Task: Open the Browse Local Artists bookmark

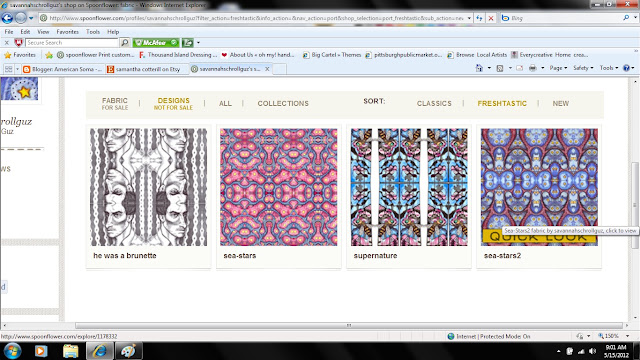Action: (x=477, y=55)
